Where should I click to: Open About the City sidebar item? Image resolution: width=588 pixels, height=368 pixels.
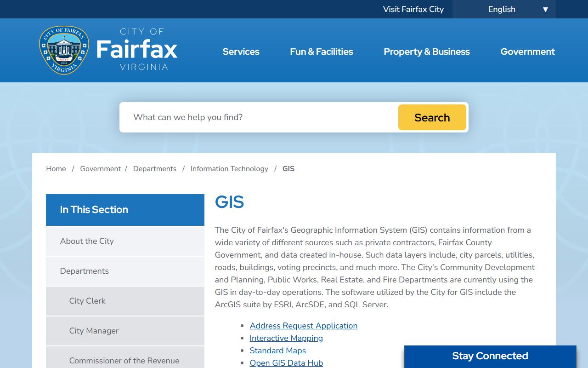(x=125, y=241)
